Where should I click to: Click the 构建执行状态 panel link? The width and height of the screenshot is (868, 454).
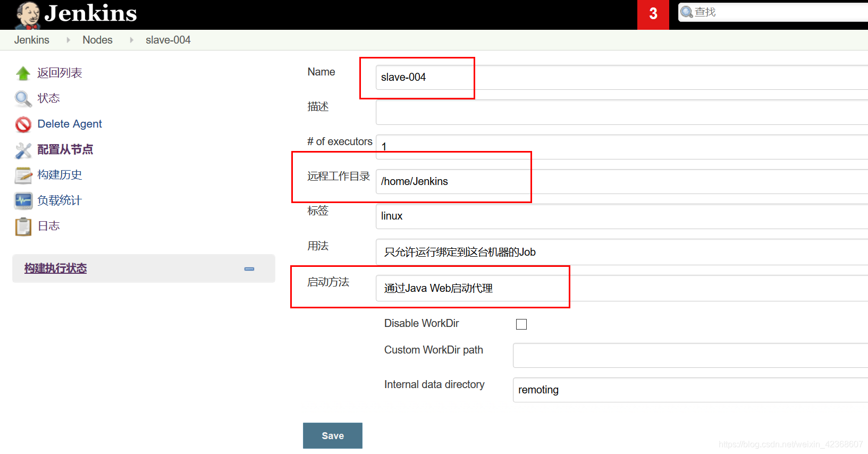55,268
